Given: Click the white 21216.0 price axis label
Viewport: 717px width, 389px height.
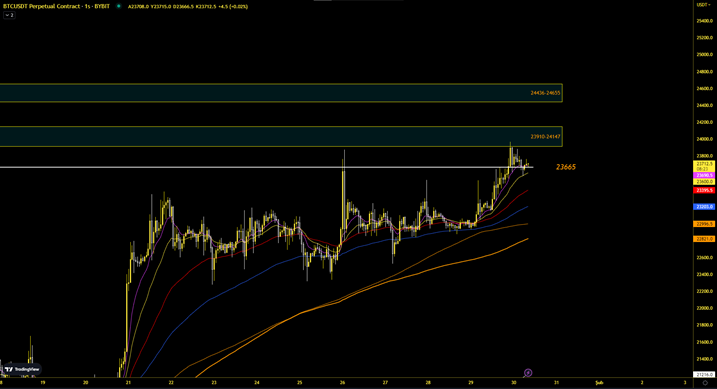Looking at the screenshot, I should pyautogui.click(x=704, y=374).
